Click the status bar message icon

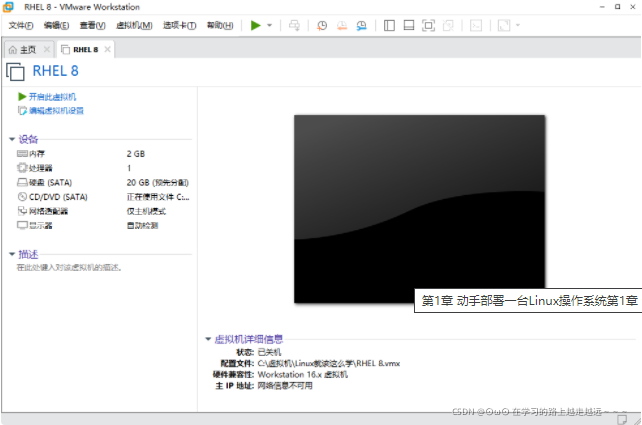(x=622, y=419)
